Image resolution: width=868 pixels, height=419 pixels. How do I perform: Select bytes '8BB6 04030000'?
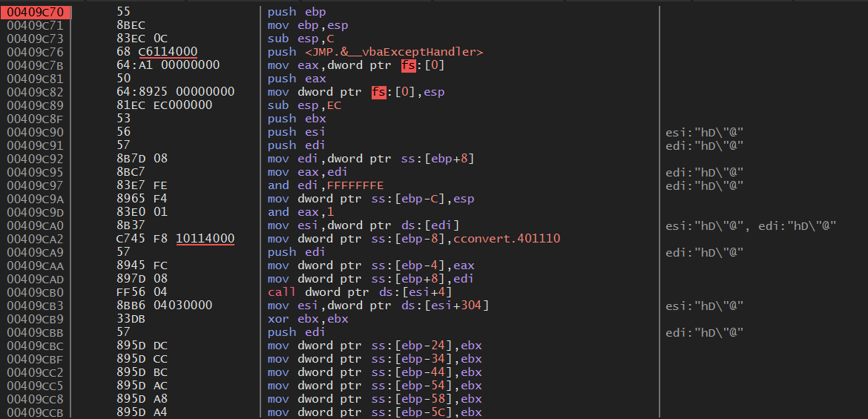[165, 306]
